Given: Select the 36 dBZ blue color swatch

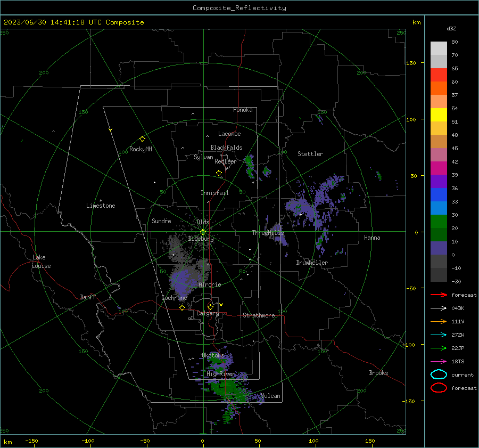Looking at the screenshot, I should click(x=439, y=194).
